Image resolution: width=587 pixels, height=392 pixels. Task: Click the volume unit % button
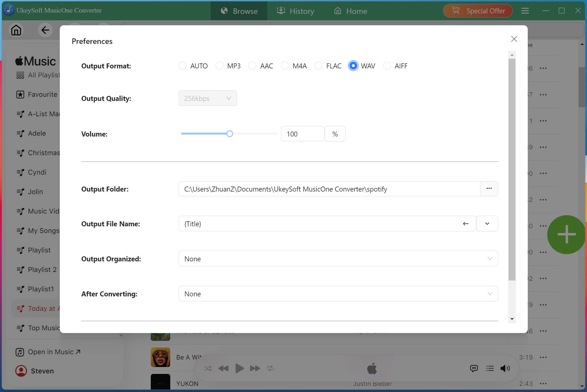[335, 134]
